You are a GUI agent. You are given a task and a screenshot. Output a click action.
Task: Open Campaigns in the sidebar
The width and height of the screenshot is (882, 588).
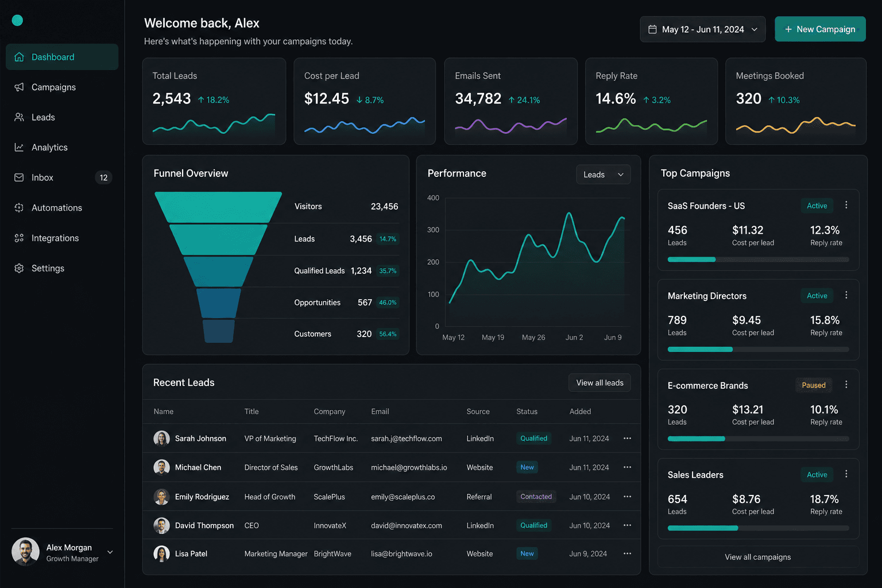click(x=62, y=87)
